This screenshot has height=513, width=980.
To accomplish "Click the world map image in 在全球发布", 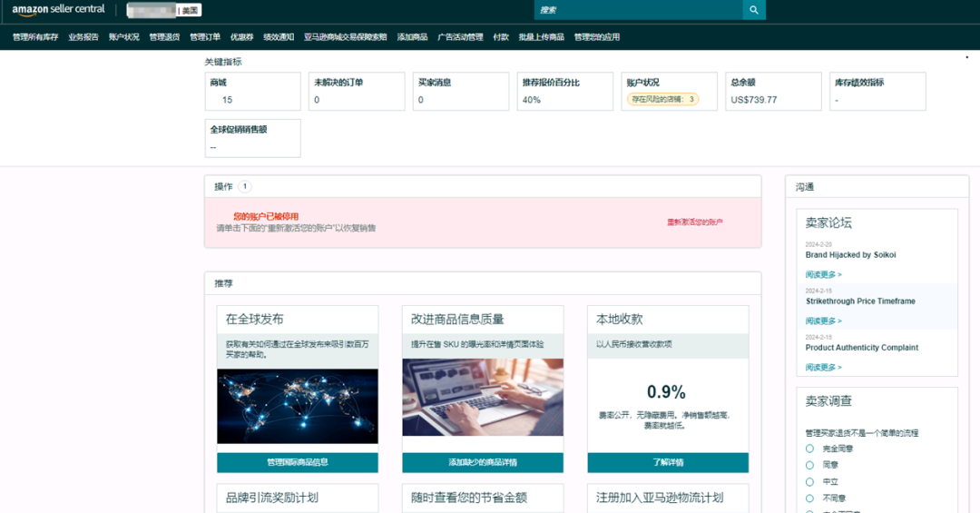I will [298, 406].
